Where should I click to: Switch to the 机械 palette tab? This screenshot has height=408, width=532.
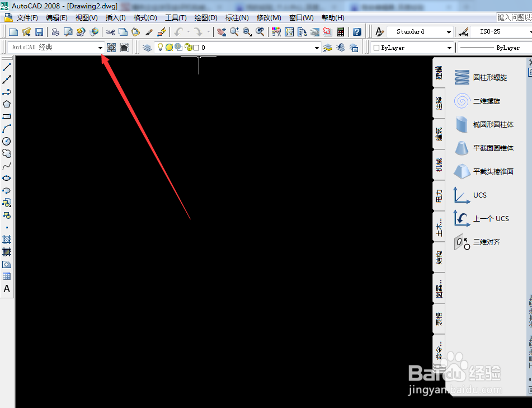[x=439, y=165]
